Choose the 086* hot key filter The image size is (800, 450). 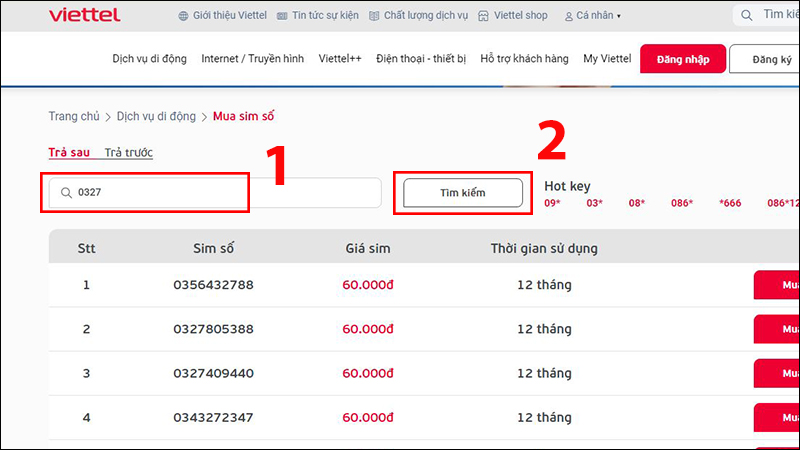[682, 203]
